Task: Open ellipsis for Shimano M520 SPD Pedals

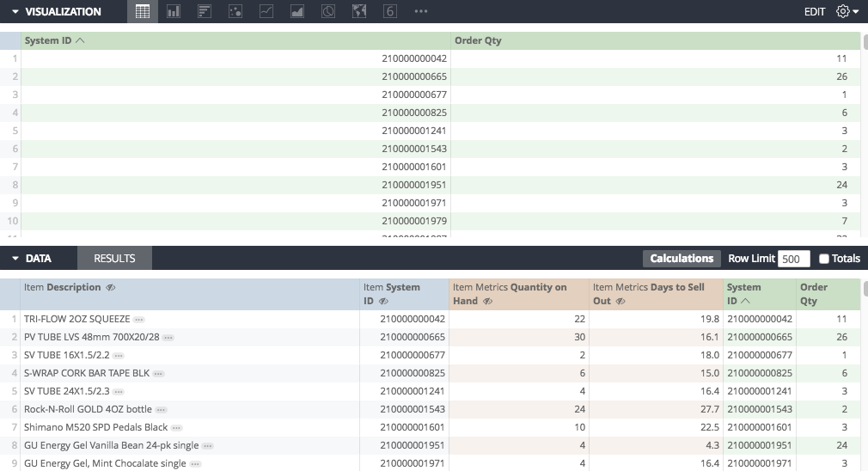Action: (176, 428)
